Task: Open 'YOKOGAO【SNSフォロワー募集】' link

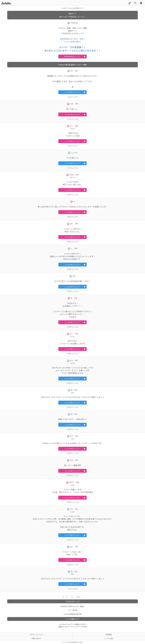Action: 72,606
